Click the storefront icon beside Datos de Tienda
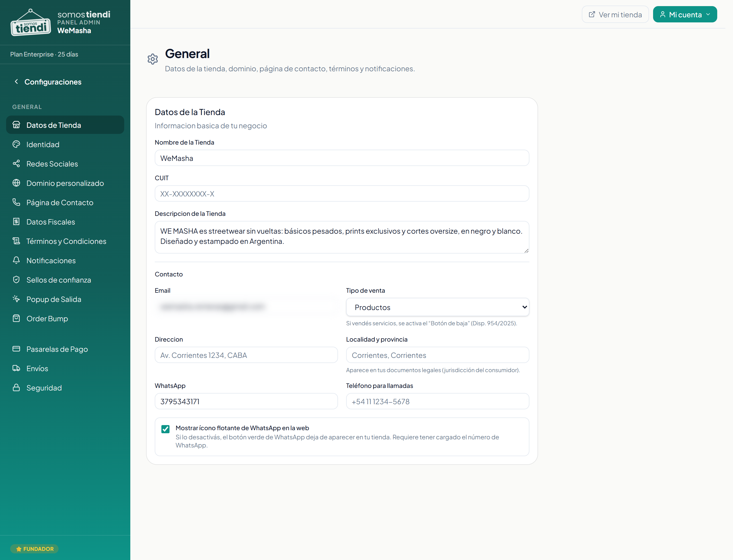Screen dimensions: 733x560 [16, 125]
